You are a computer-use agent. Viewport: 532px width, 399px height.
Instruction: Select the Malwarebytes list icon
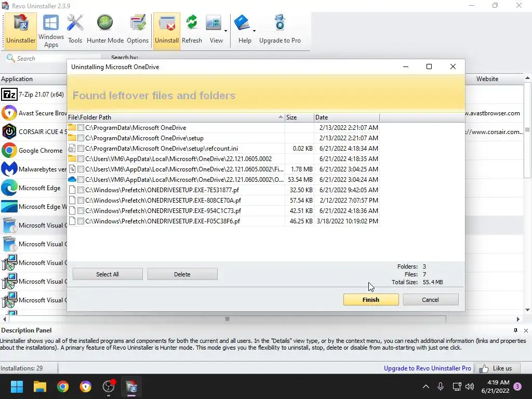click(x=9, y=169)
